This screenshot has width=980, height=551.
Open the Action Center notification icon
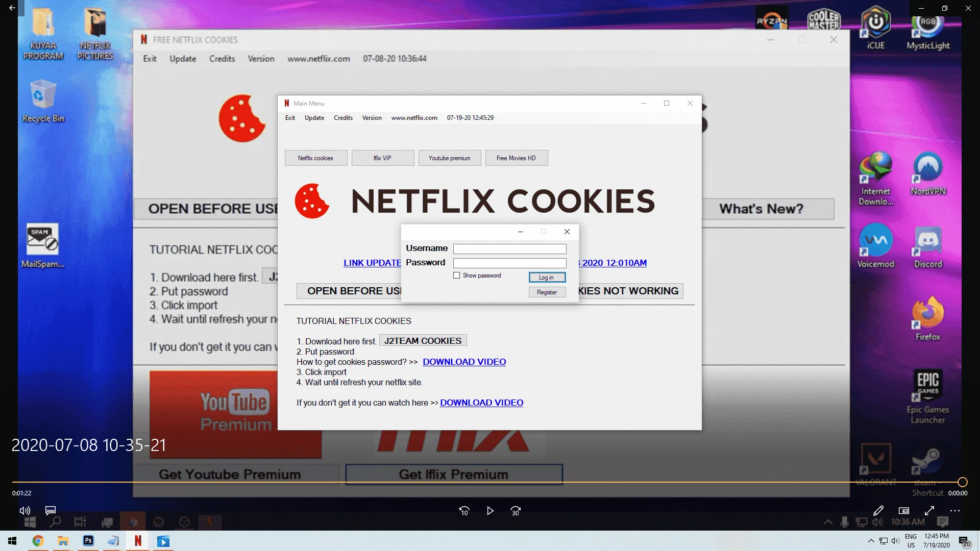click(x=964, y=541)
